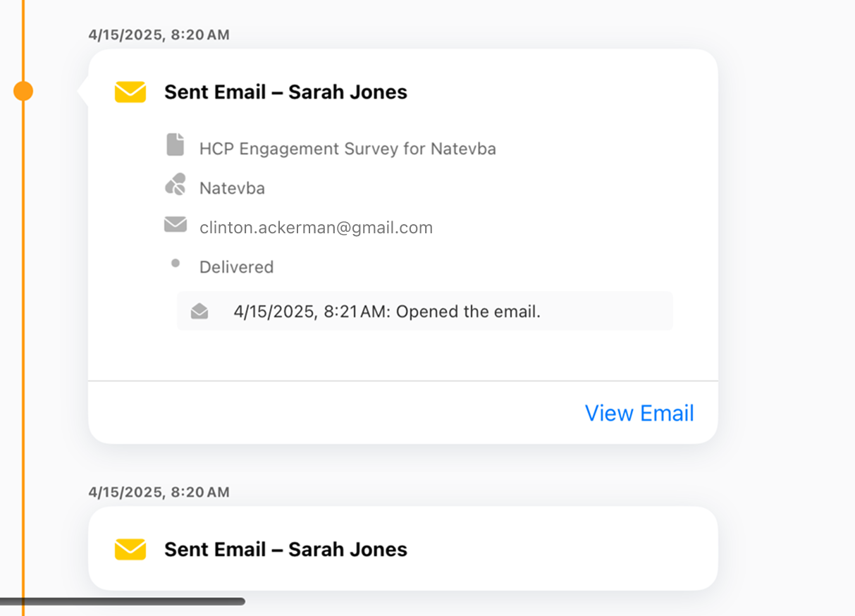This screenshot has height=616, width=855.
Task: Click the clinton.ackerman@gmail.com email address
Action: pyautogui.click(x=316, y=228)
